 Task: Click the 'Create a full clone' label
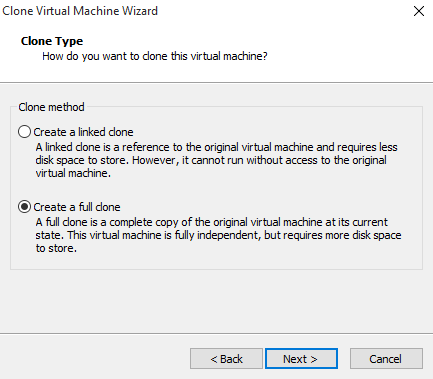coord(77,207)
